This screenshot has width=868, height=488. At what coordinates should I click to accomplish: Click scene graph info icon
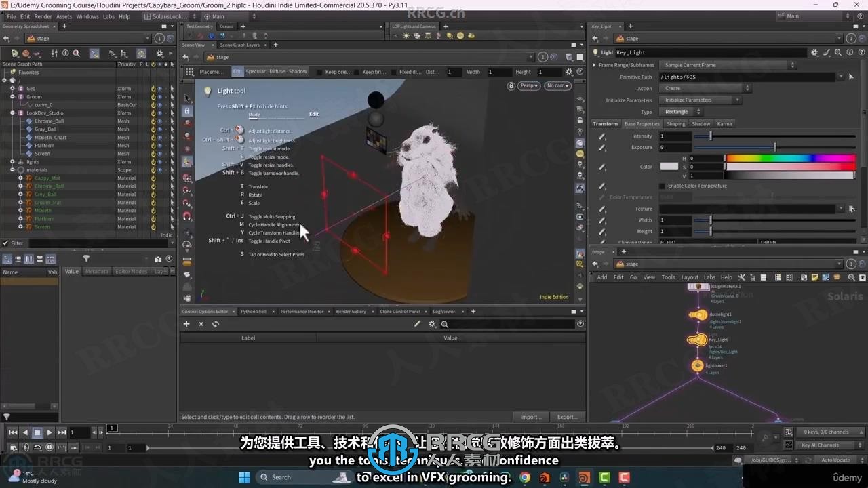coord(66,53)
